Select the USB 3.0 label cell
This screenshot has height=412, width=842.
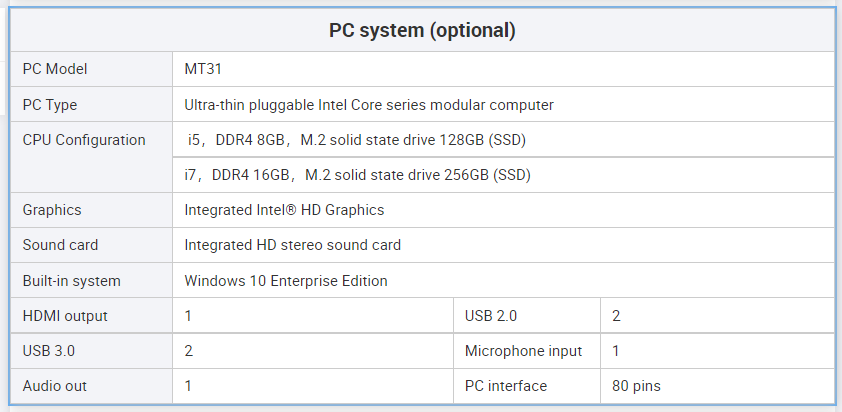pos(49,351)
